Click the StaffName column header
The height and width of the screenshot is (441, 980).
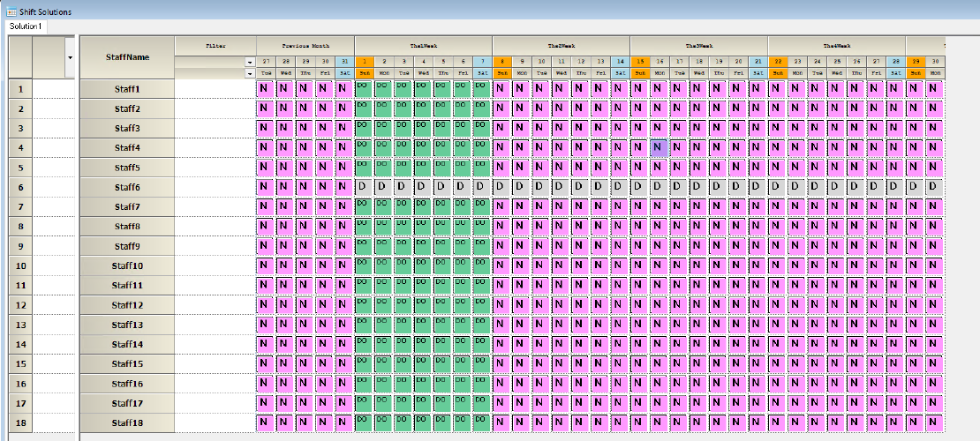(127, 57)
